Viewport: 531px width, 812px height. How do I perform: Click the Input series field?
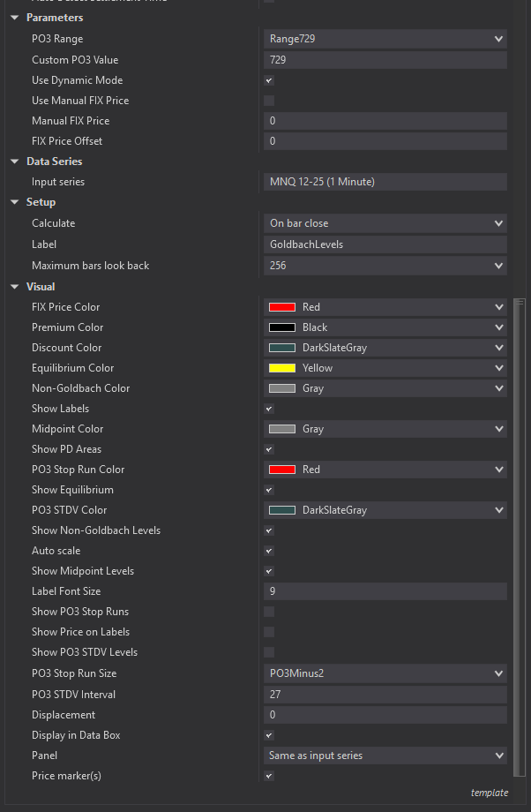pyautogui.click(x=385, y=182)
